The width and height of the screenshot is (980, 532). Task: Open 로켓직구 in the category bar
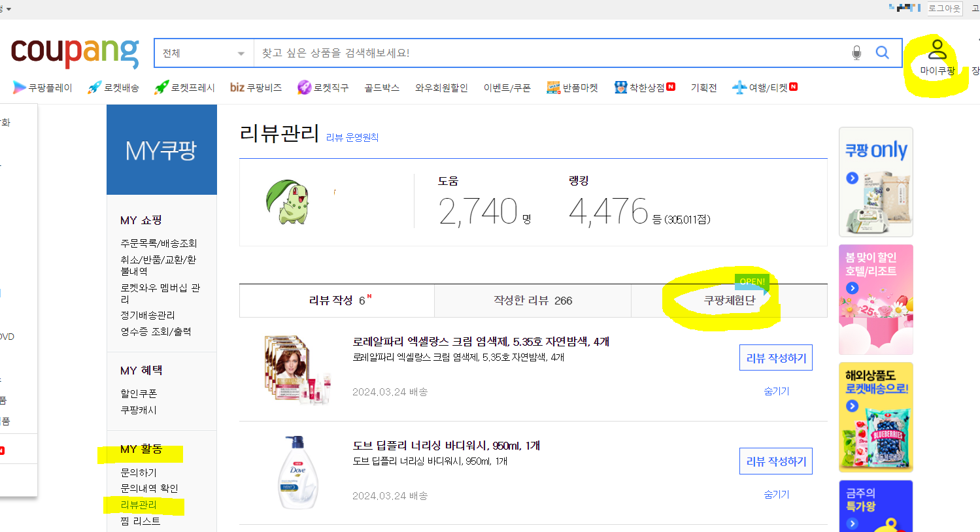tap(323, 88)
